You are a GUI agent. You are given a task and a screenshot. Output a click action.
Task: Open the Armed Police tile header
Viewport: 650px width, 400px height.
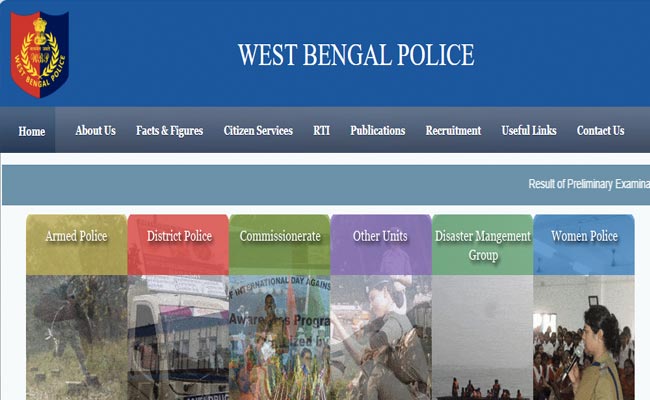click(x=77, y=245)
